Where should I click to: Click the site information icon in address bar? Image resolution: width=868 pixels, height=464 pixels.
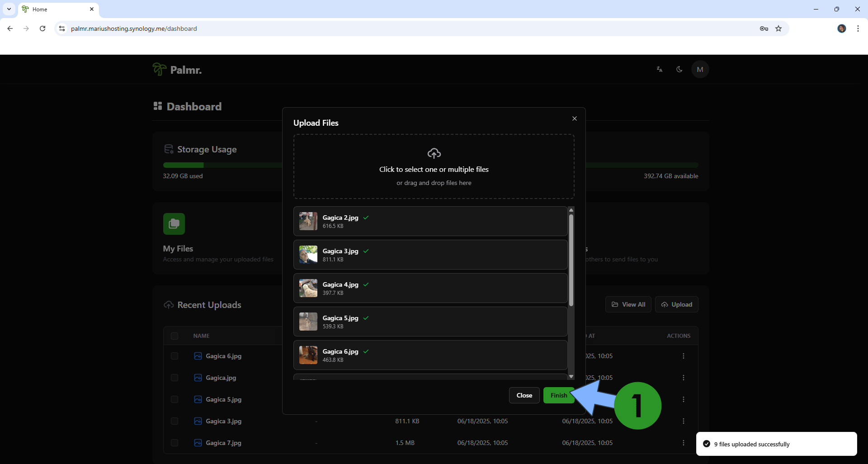(x=62, y=28)
